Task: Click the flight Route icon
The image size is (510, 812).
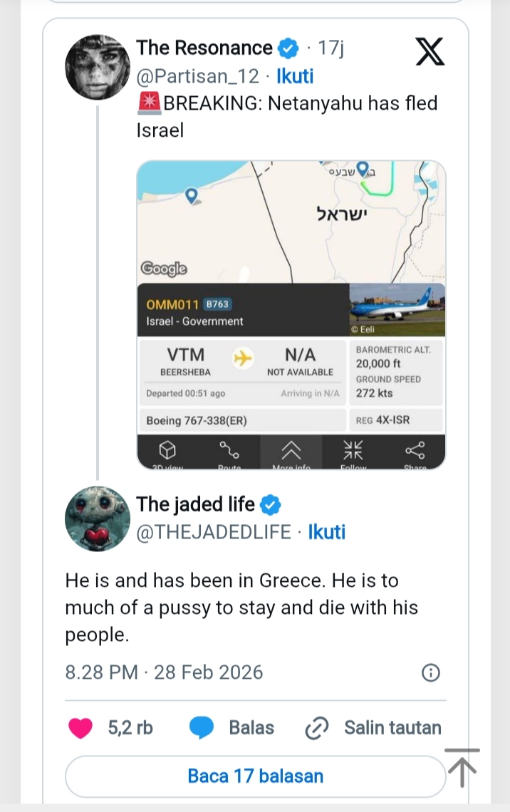Action: coord(229,451)
